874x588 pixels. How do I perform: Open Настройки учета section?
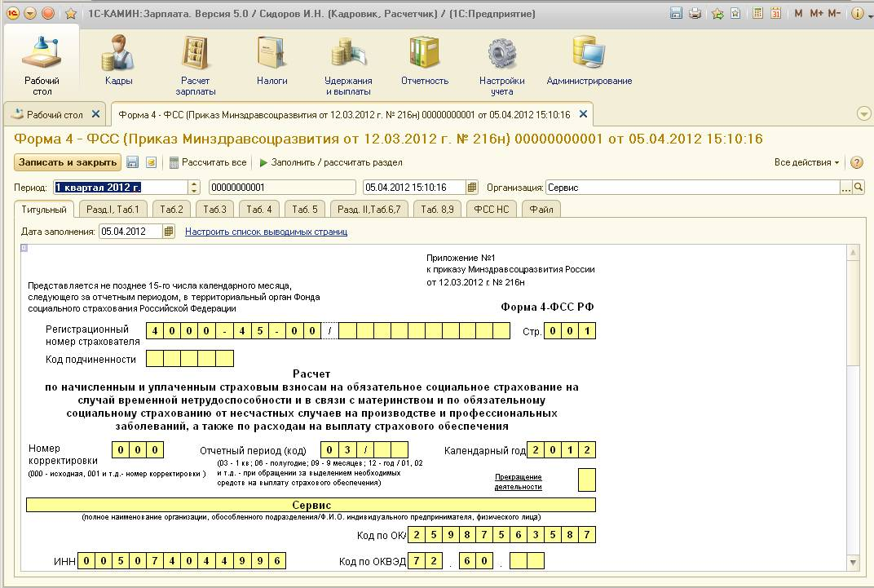point(501,62)
